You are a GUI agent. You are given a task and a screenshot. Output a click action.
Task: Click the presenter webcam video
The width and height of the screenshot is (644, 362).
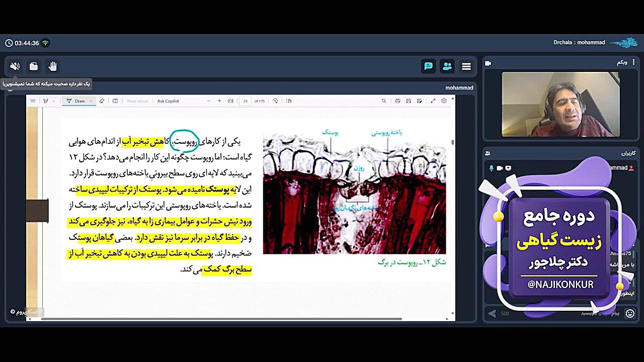560,104
